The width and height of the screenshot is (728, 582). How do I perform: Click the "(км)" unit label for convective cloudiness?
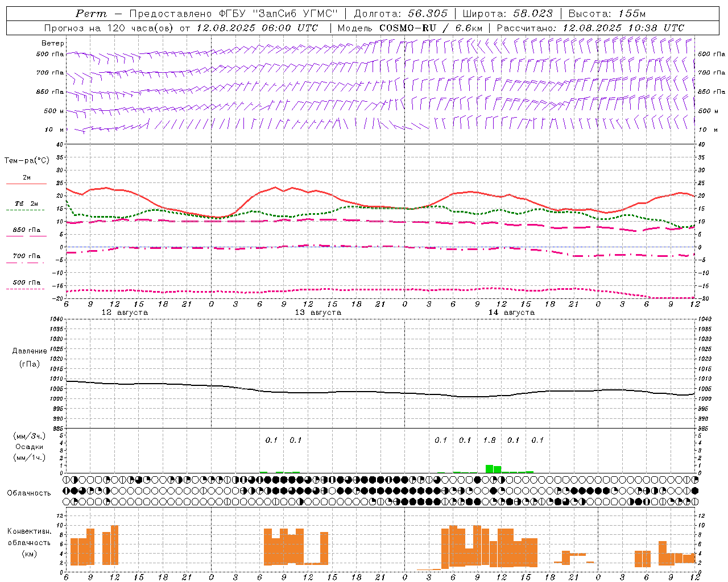[30, 554]
